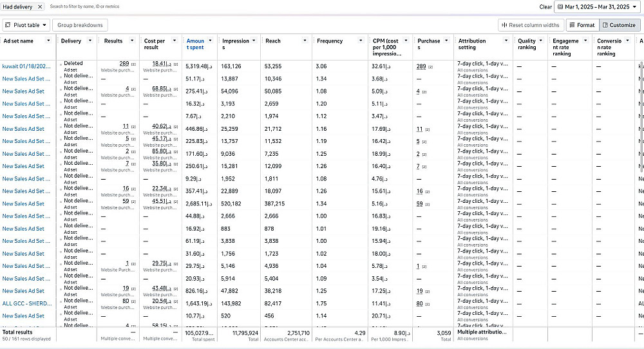Click the Reset column widths icon
Screen dimensions: 644x349
click(504, 25)
